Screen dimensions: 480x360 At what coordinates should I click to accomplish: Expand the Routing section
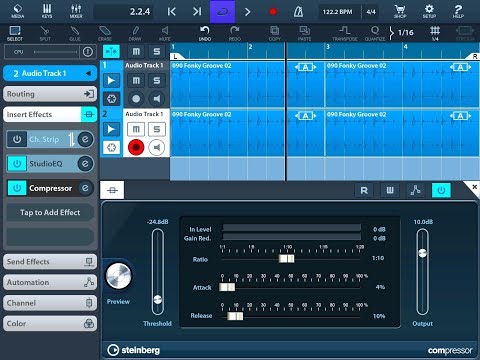50,94
